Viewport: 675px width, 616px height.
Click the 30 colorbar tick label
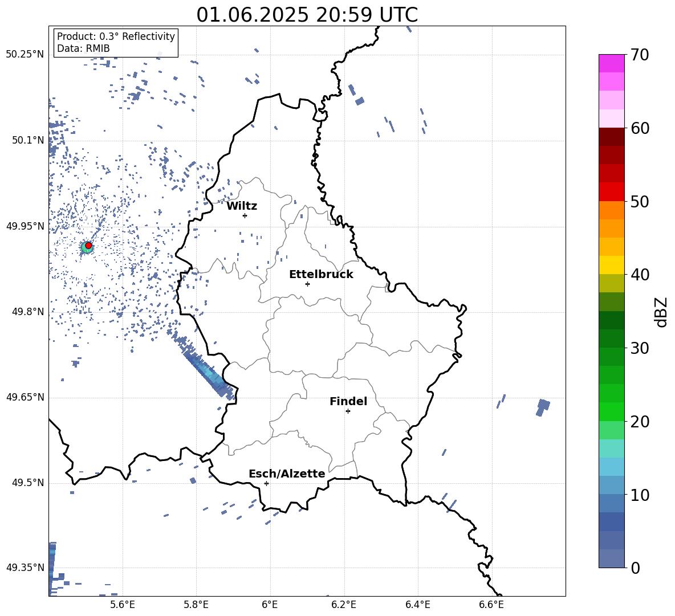[640, 348]
